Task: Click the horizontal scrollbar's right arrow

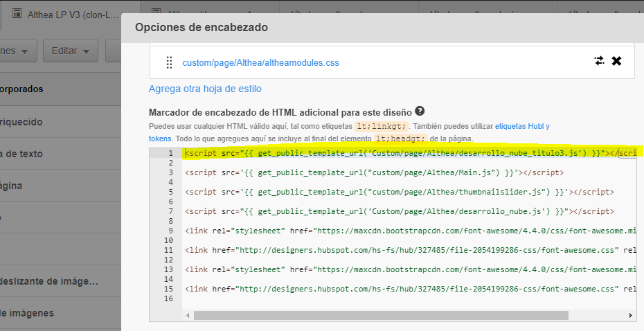Action: click(x=630, y=315)
